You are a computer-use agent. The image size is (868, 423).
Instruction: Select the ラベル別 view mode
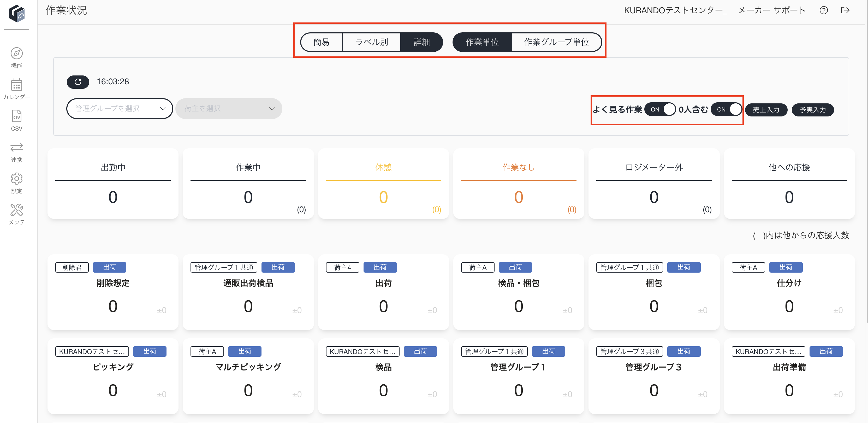(372, 42)
